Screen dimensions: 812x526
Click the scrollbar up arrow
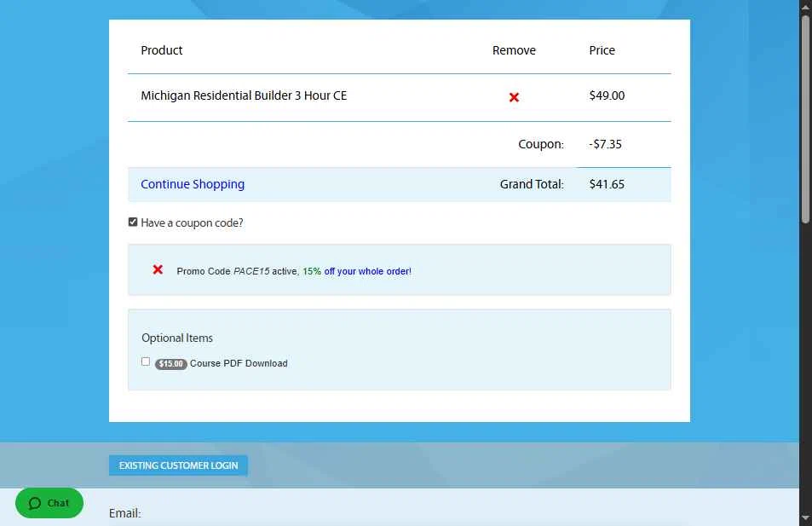pyautogui.click(x=805, y=6)
